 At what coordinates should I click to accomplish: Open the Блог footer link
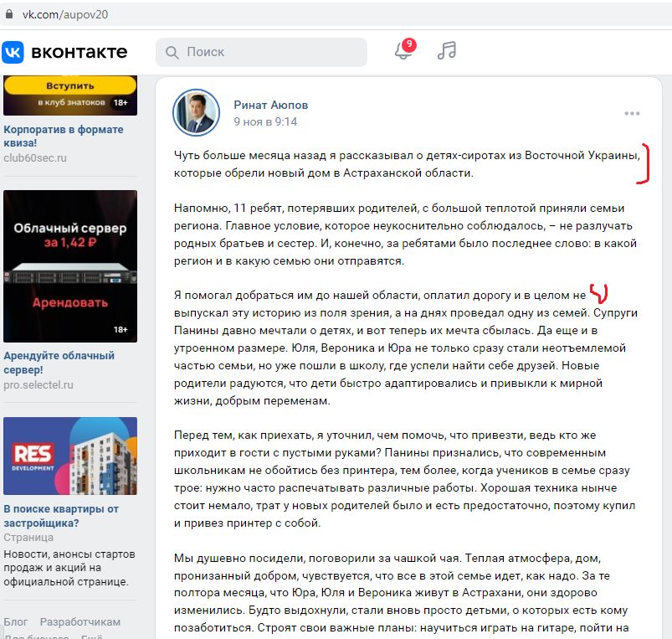(16, 622)
